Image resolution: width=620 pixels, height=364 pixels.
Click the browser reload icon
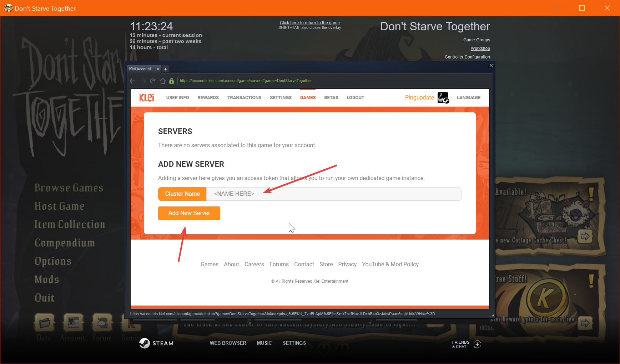153,81
